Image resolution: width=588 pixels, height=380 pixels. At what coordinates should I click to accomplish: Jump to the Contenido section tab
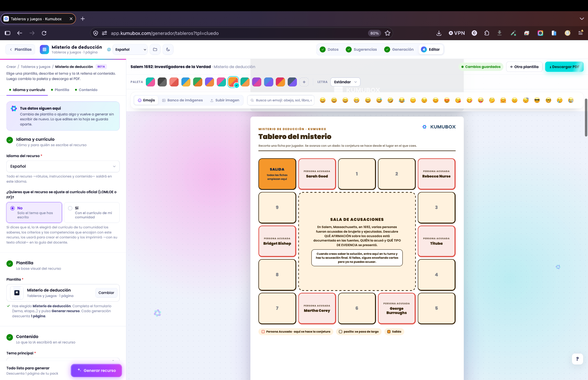pyautogui.click(x=86, y=90)
